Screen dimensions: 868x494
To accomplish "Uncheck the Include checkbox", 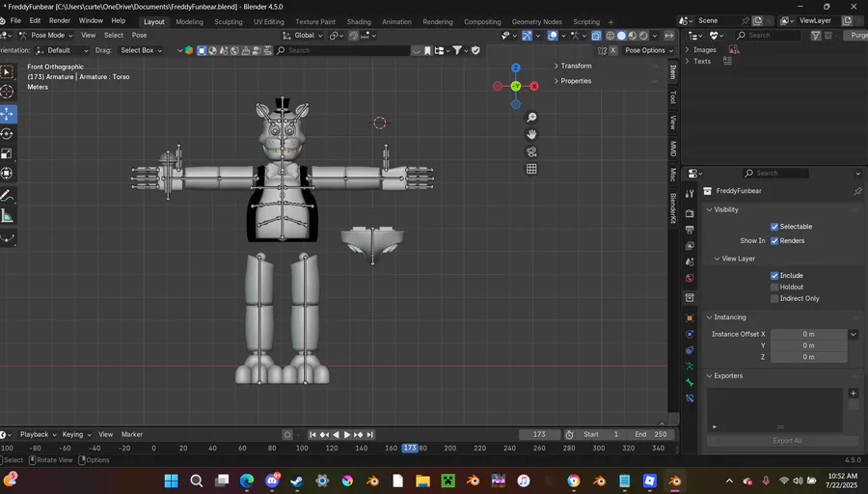I will [x=774, y=276].
